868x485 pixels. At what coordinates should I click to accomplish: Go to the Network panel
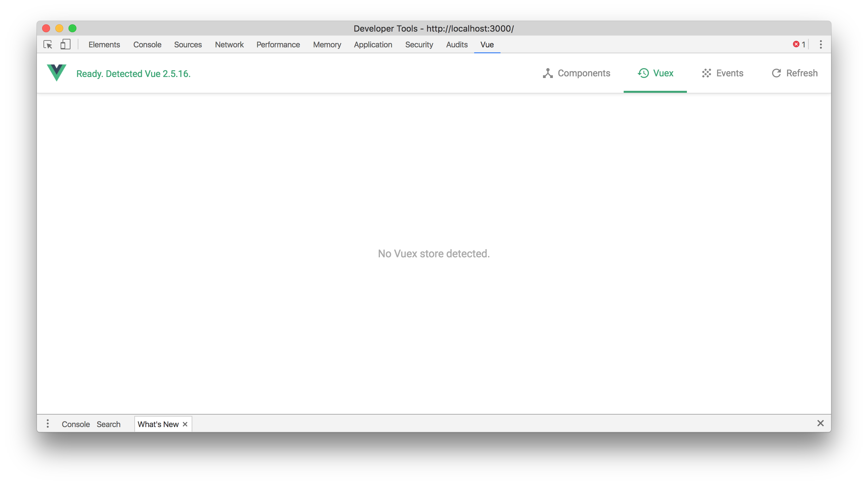229,44
